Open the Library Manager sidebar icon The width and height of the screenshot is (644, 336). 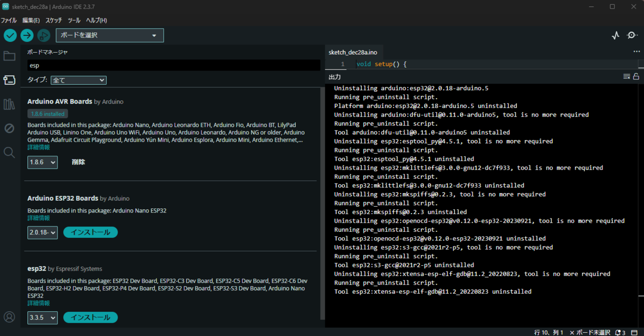pos(9,104)
